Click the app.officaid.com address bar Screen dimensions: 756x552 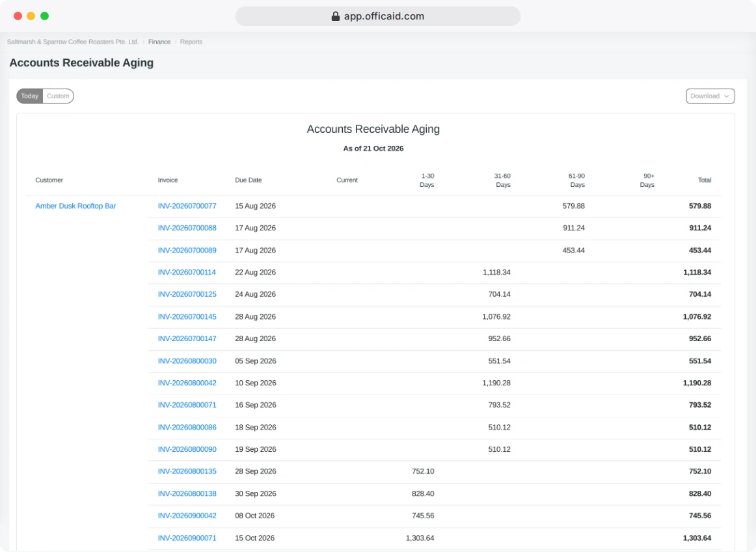[x=377, y=16]
